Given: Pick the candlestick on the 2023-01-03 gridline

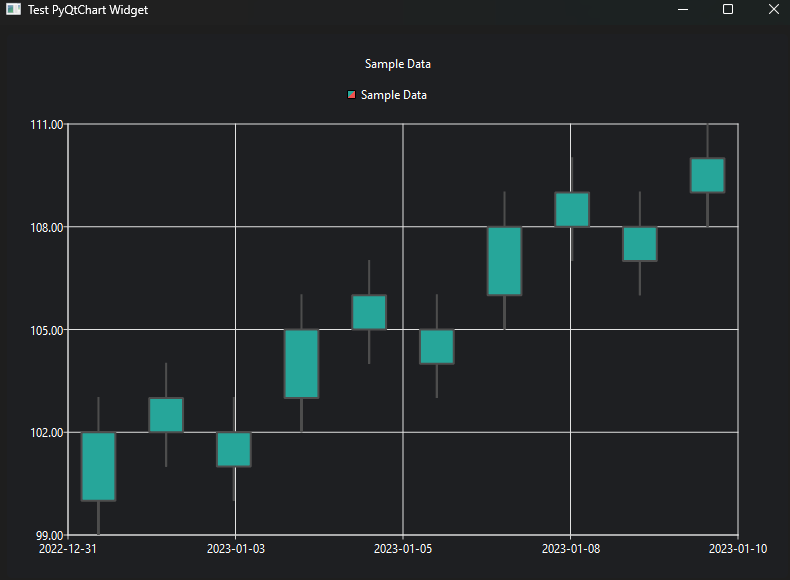Looking at the screenshot, I should pos(234,449).
